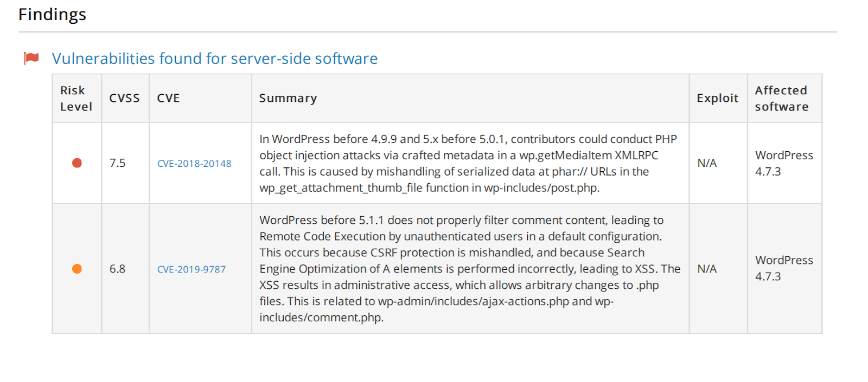Click the summary text starting 'In WordPress before 4.9.9'
Screen dimensions: 868x382
[x=468, y=164]
